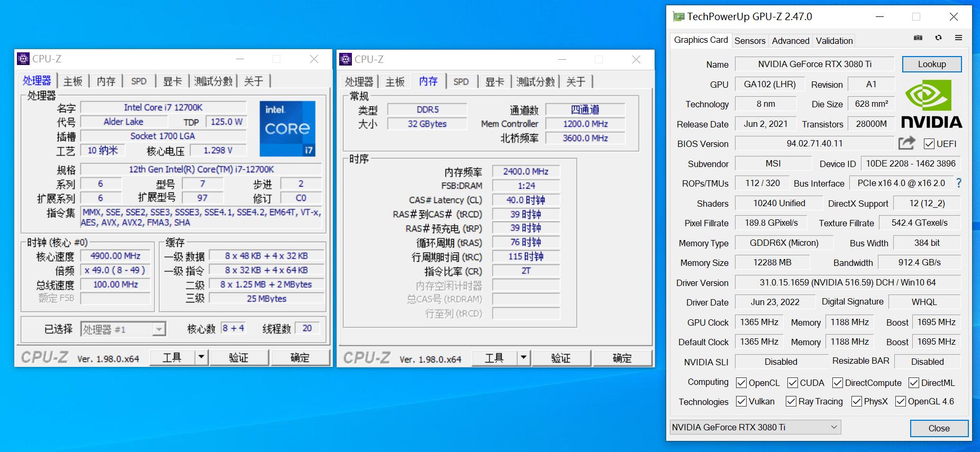This screenshot has height=452, width=980.
Task: Toggle the UEFI checkbox
Action: pyautogui.click(x=929, y=144)
